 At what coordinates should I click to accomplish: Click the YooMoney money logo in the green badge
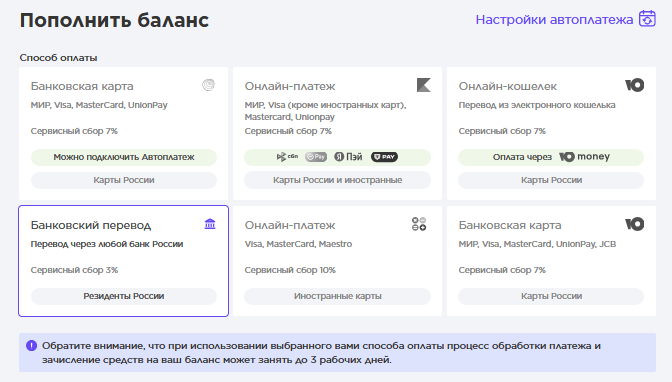coord(584,157)
